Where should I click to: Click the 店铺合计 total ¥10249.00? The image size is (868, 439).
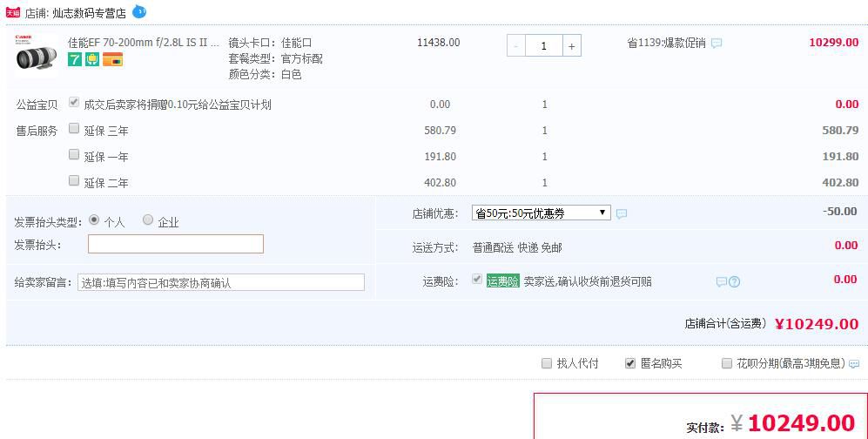coord(817,324)
